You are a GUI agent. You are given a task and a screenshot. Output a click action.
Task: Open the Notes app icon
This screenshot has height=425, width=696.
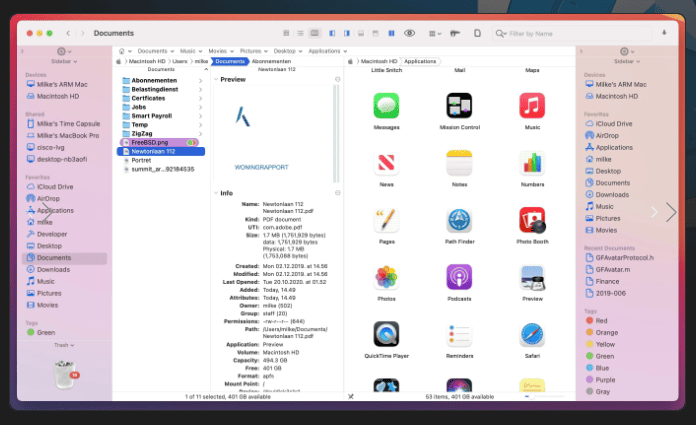459,163
